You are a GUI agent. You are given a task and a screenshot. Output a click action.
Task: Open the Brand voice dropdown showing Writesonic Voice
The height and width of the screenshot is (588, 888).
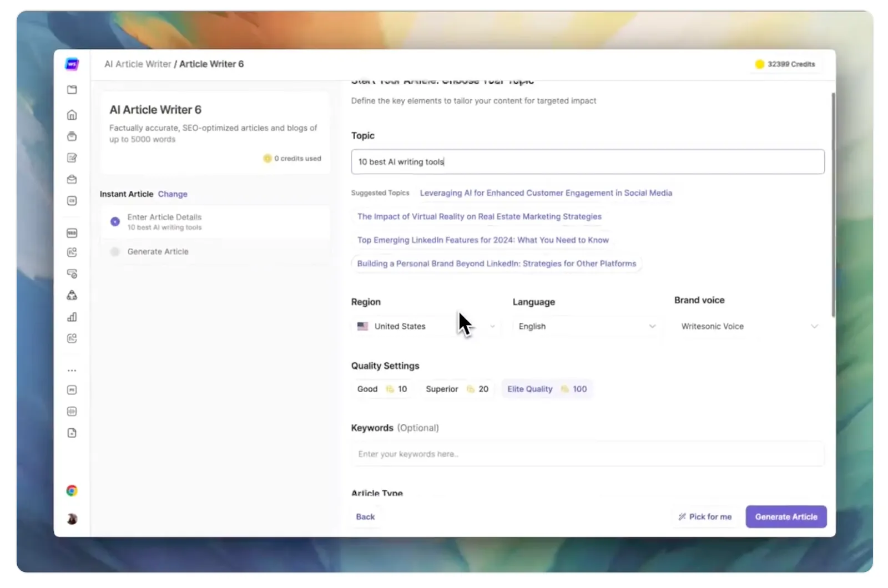749,327
